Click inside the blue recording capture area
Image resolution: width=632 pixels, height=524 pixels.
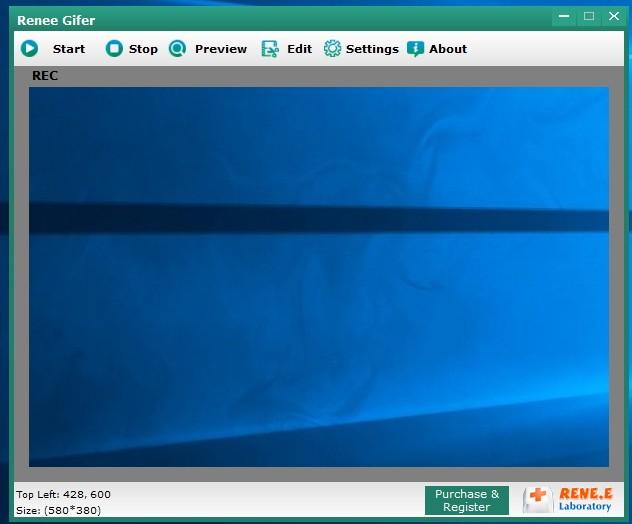pos(319,277)
